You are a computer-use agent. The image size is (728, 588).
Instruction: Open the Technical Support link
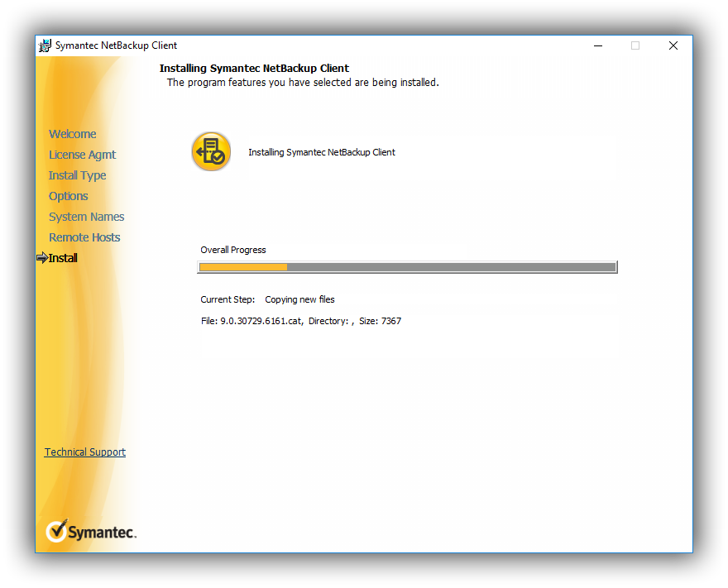pyautogui.click(x=85, y=452)
